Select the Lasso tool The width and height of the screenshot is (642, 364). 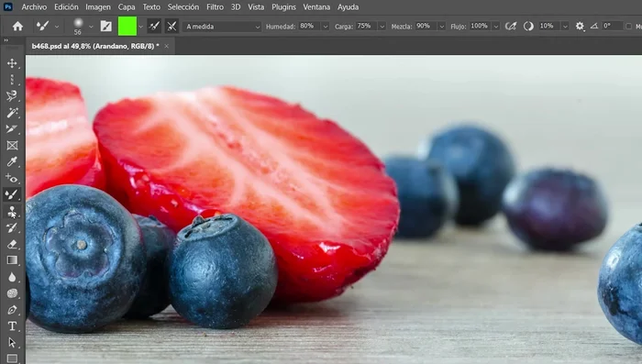12,95
